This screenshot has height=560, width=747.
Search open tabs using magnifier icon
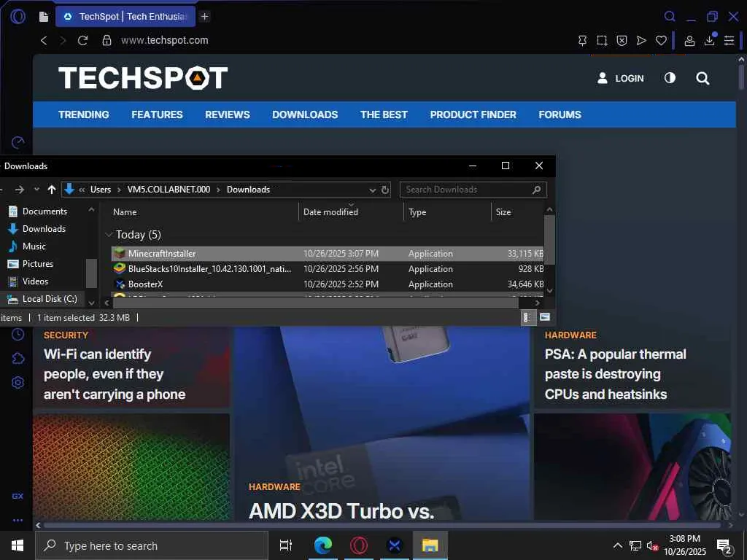click(x=670, y=17)
